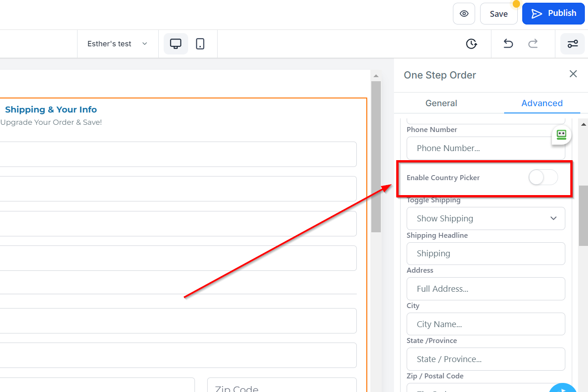Redo the last change
This screenshot has width=588, height=392.
click(x=533, y=44)
